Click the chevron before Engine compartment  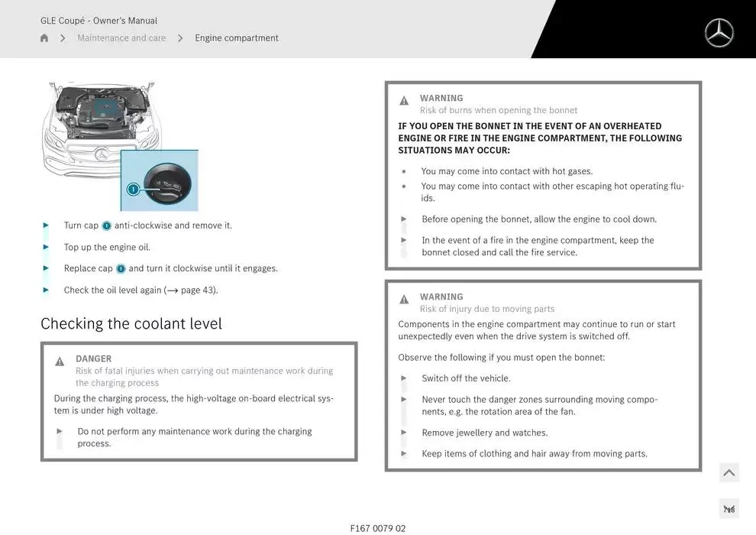tap(180, 38)
